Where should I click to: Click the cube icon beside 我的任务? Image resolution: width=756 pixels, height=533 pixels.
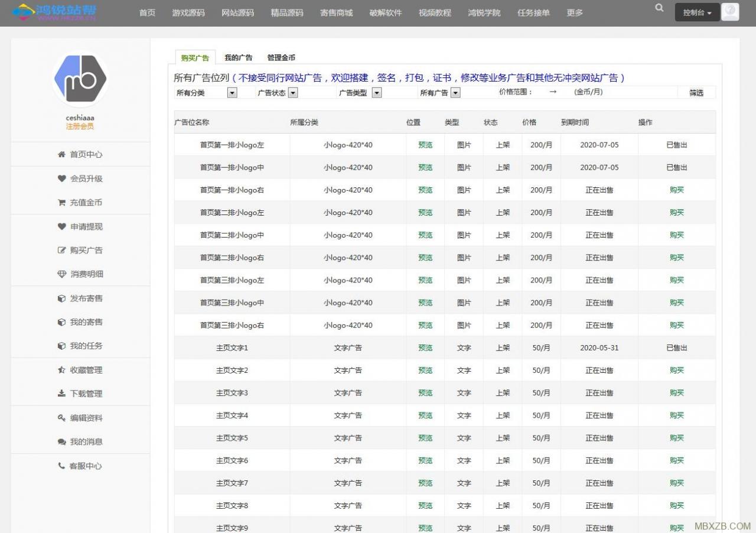61,346
